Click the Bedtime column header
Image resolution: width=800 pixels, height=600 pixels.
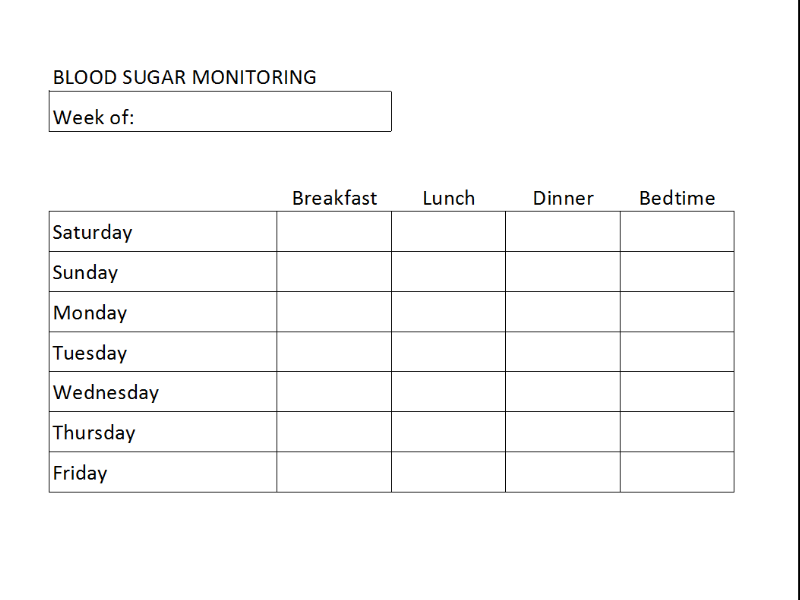[x=677, y=198]
